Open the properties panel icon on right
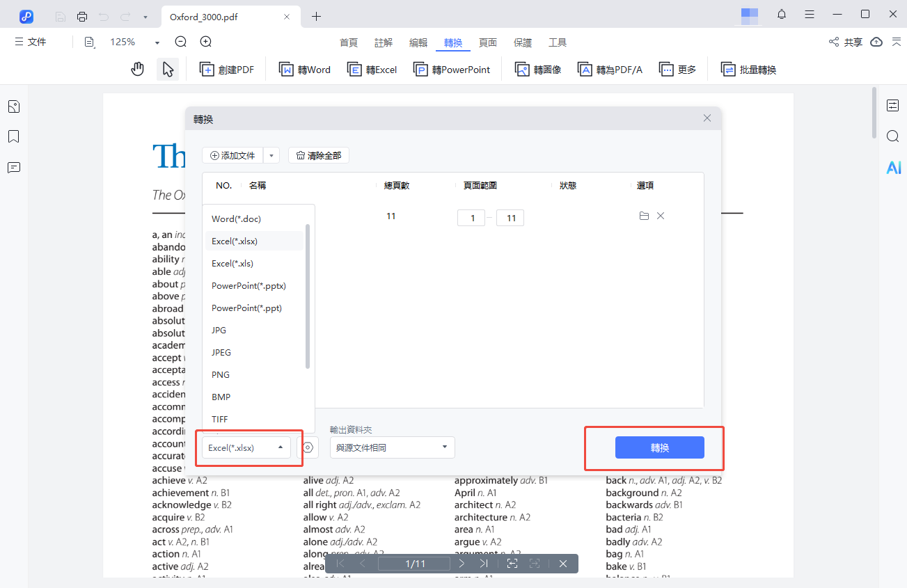Image resolution: width=907 pixels, height=588 pixels. (893, 106)
